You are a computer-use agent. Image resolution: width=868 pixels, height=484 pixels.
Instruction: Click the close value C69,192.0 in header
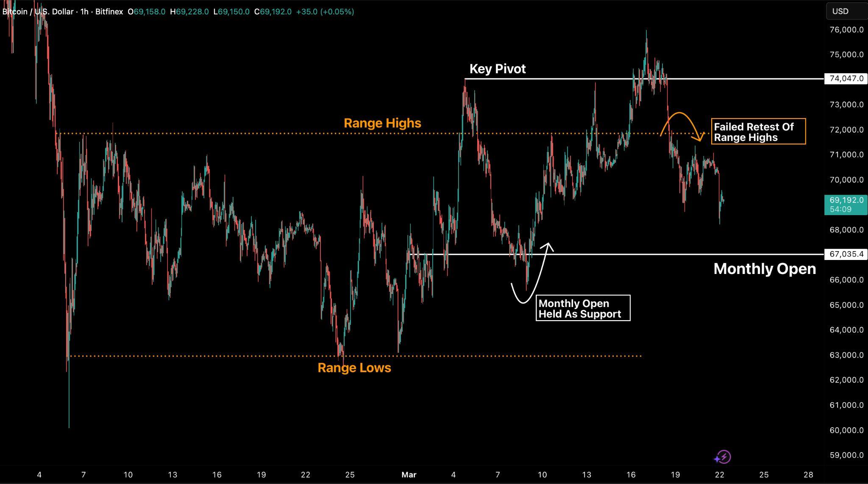tap(273, 11)
